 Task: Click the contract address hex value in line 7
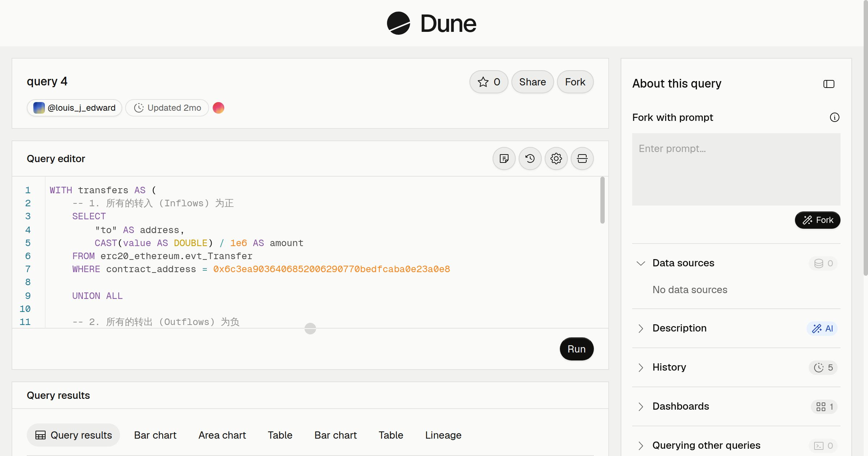pos(332,269)
